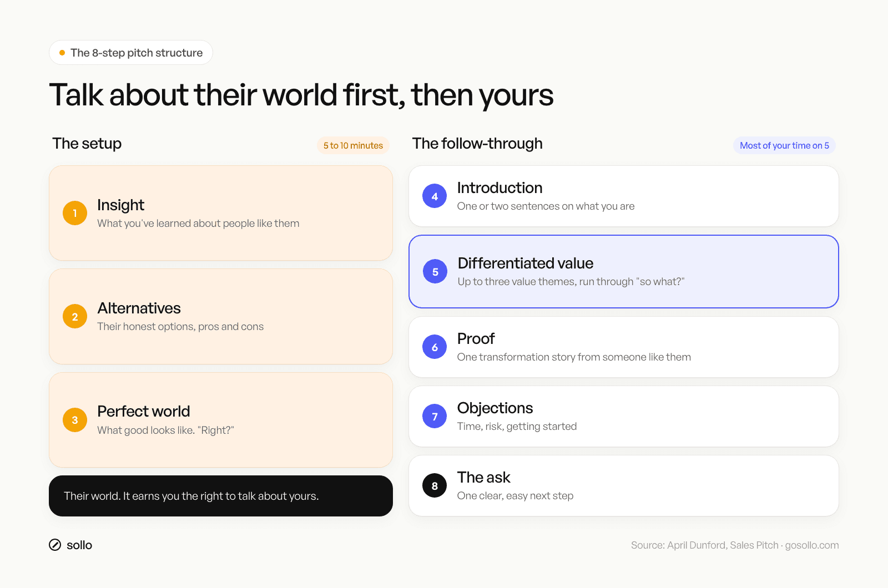888x588 pixels.
Task: Click the Perfect world card heading
Action: pos(143,411)
